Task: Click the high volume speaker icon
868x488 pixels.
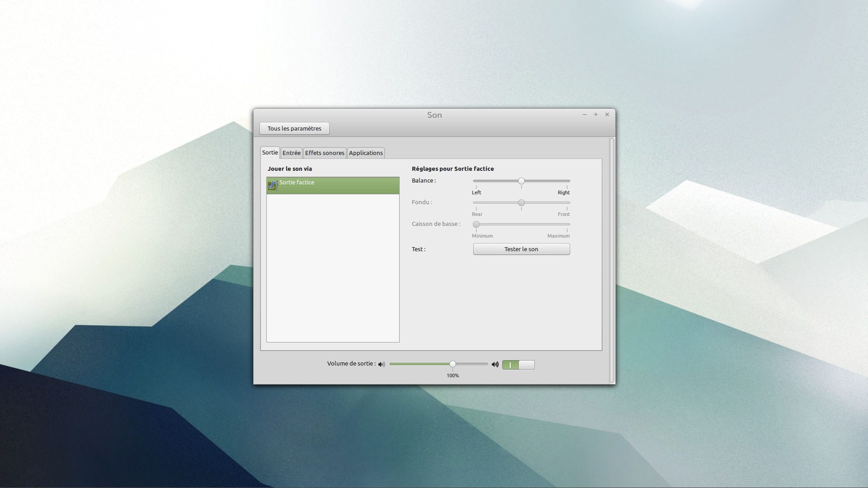Action: coord(495,364)
